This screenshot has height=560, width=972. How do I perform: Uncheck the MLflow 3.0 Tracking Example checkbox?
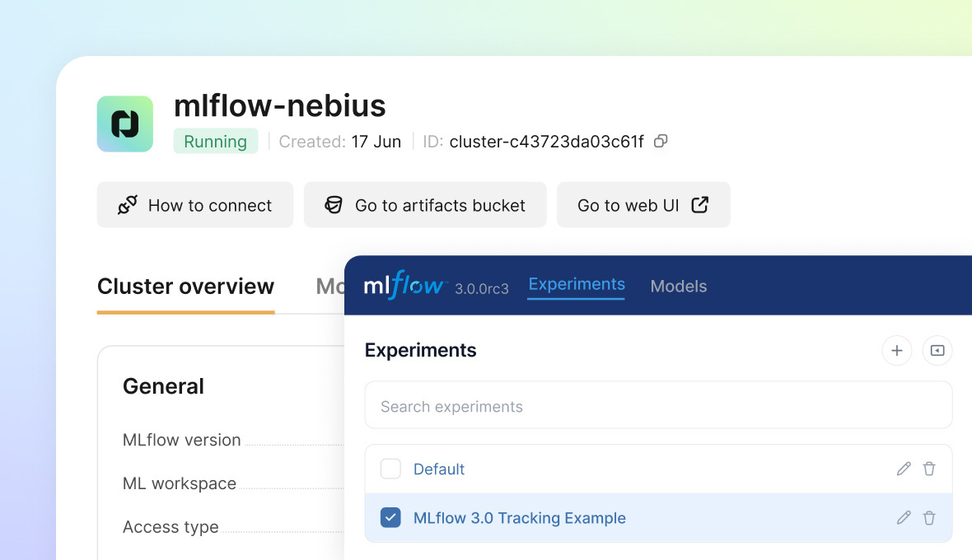click(x=390, y=517)
